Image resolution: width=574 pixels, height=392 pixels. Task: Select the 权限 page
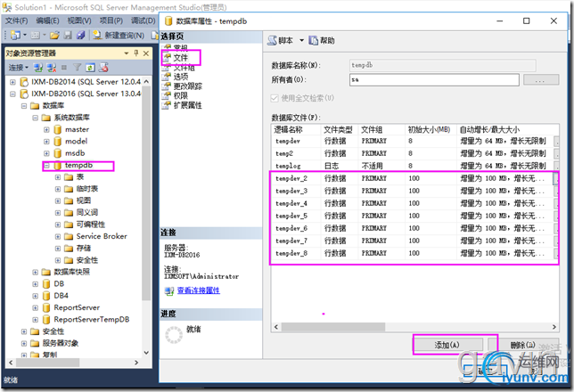click(180, 96)
